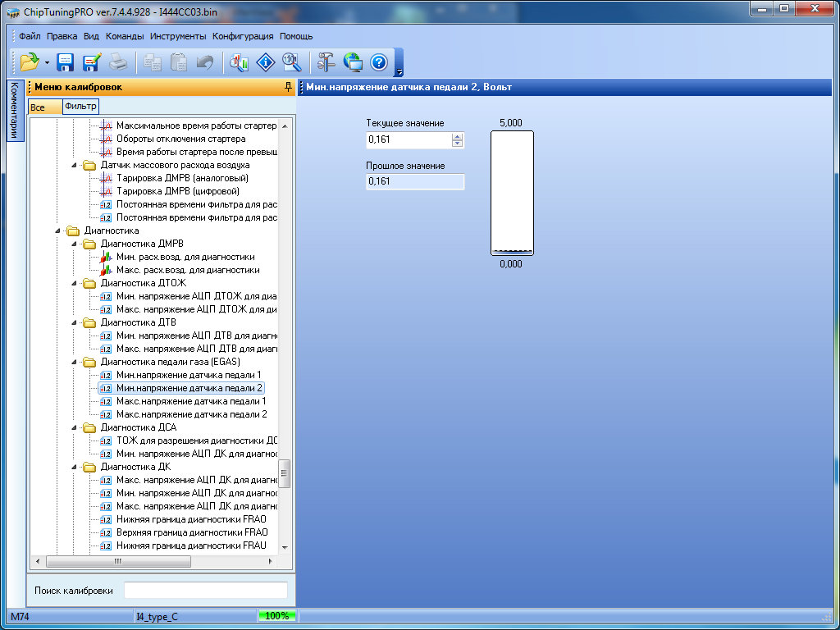Click the blue question mark help icon
Screen dimensions: 840x630
(378, 62)
